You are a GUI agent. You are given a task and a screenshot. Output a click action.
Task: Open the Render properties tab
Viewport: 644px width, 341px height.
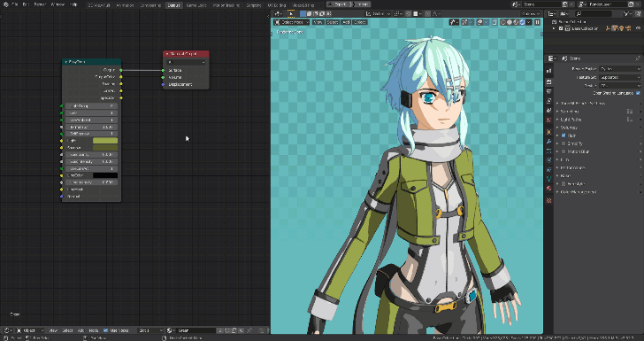pos(549,81)
